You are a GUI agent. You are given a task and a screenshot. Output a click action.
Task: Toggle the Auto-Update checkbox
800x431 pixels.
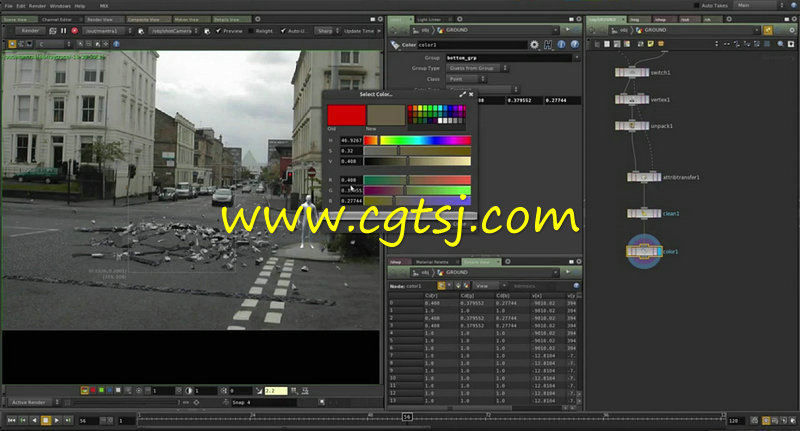(x=283, y=31)
